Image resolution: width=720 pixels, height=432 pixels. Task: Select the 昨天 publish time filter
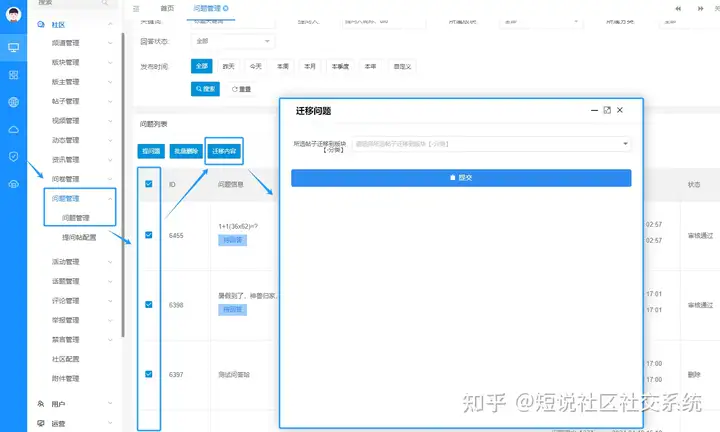pyautogui.click(x=229, y=66)
